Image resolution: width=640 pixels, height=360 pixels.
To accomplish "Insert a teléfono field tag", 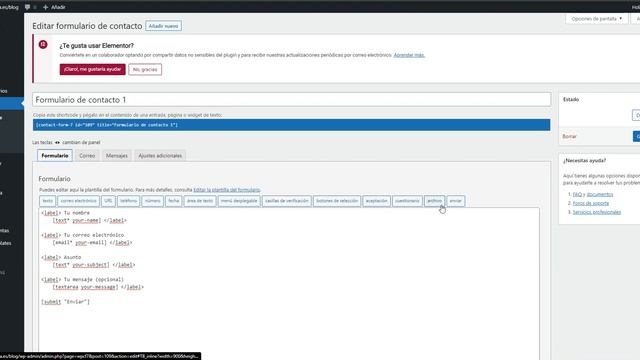I will pos(128,201).
